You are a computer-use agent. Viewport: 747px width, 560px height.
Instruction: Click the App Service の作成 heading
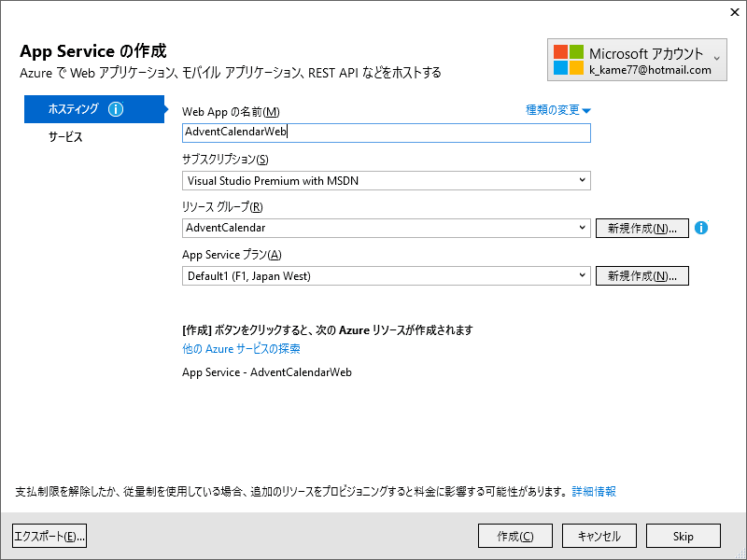(x=92, y=51)
